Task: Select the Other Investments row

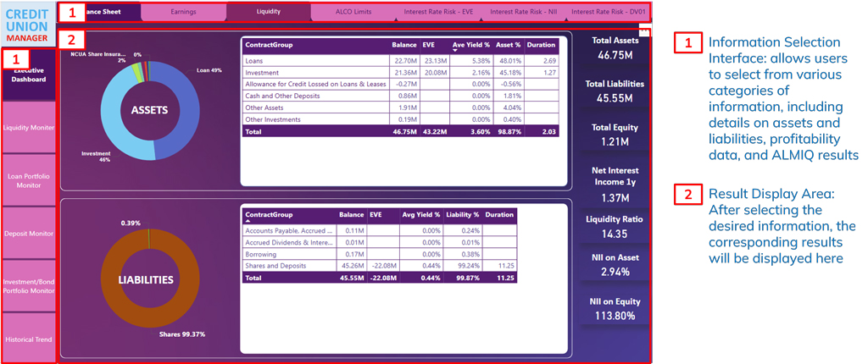Action: click(401, 119)
